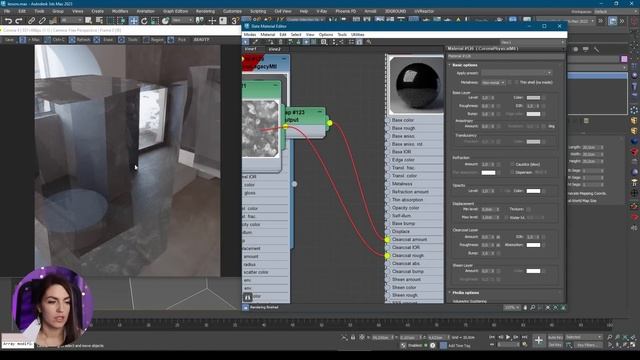This screenshot has height=360, width=640.
Task: Click the Undo arrow in main toolbar
Action: tap(8, 20)
